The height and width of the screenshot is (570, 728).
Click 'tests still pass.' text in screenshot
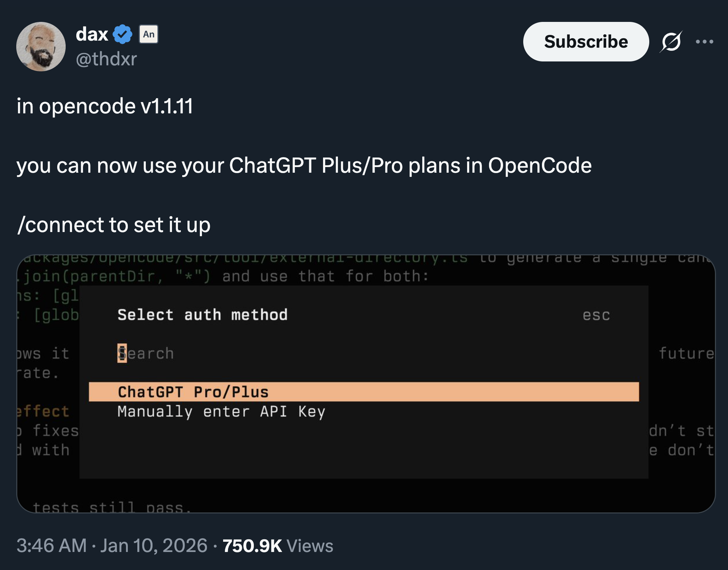click(x=112, y=507)
